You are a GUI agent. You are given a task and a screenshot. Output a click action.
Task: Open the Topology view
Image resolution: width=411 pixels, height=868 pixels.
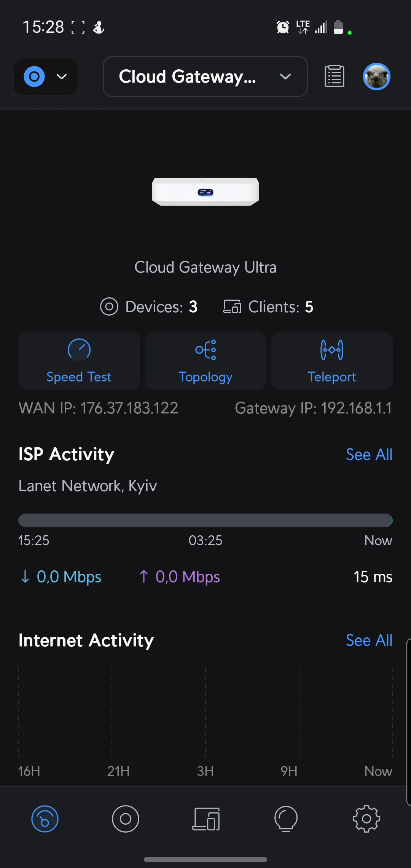pyautogui.click(x=205, y=361)
